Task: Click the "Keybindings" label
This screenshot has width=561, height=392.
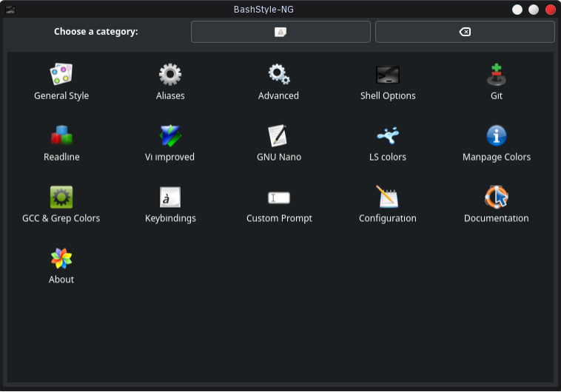Action: coord(170,218)
